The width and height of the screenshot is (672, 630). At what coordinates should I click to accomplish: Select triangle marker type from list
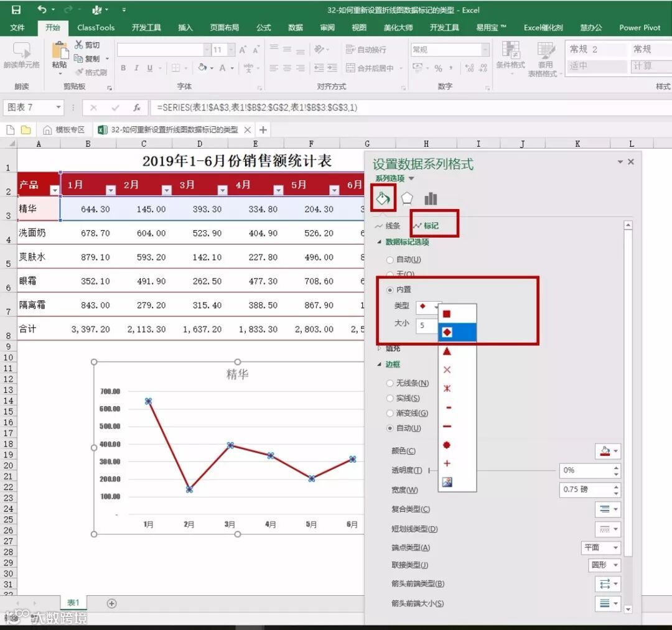(x=447, y=351)
